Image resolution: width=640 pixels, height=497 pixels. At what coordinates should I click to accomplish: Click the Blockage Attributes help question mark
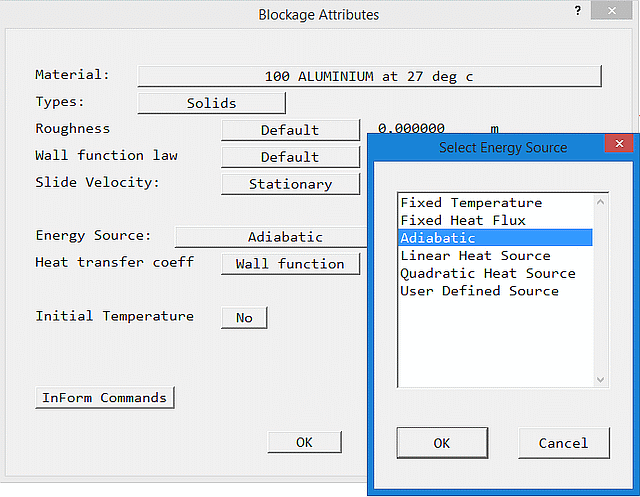click(578, 10)
